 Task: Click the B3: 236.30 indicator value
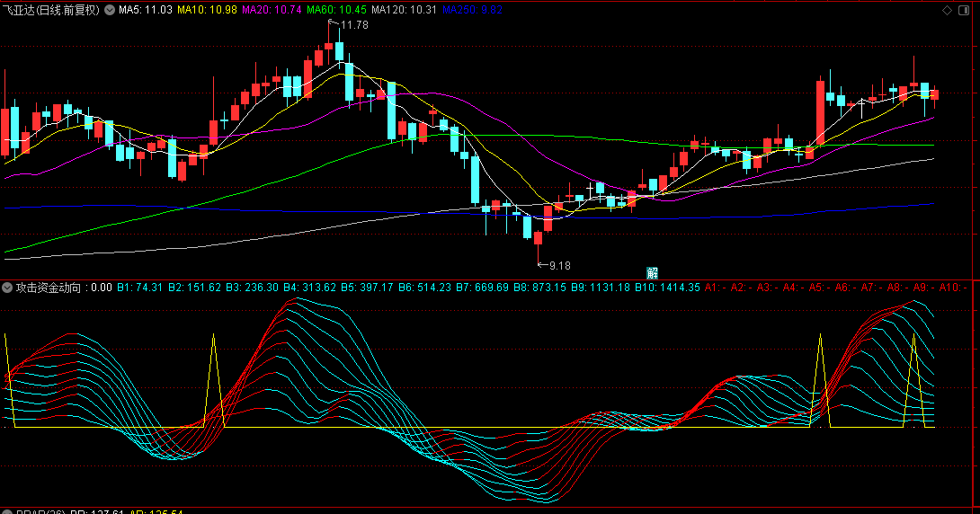pyautogui.click(x=252, y=288)
